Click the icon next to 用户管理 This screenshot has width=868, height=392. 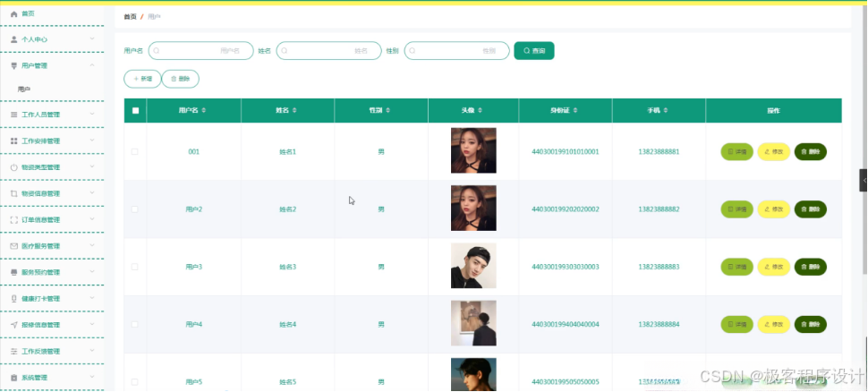click(x=14, y=66)
